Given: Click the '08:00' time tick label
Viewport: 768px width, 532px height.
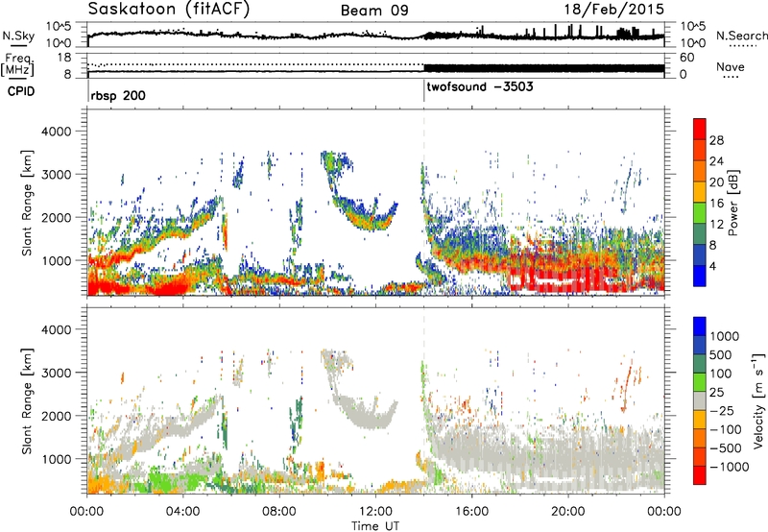Looking at the screenshot, I should [279, 512].
